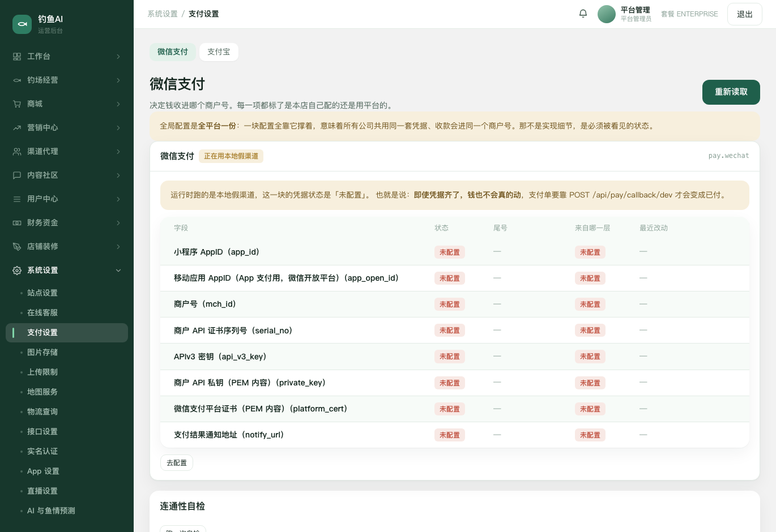Expand the 商城 menu chevron

point(118,104)
